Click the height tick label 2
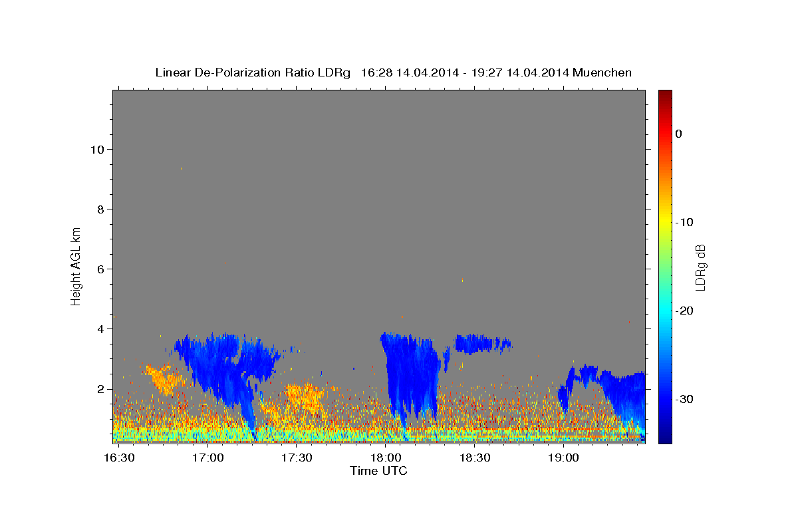Viewport: 798px width, 532px height. tap(100, 389)
